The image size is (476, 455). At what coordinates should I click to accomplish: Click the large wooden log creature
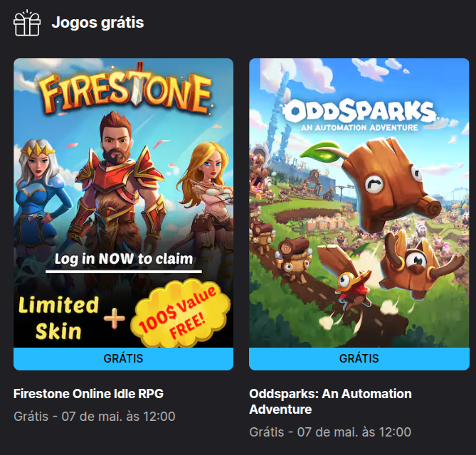coord(390,185)
